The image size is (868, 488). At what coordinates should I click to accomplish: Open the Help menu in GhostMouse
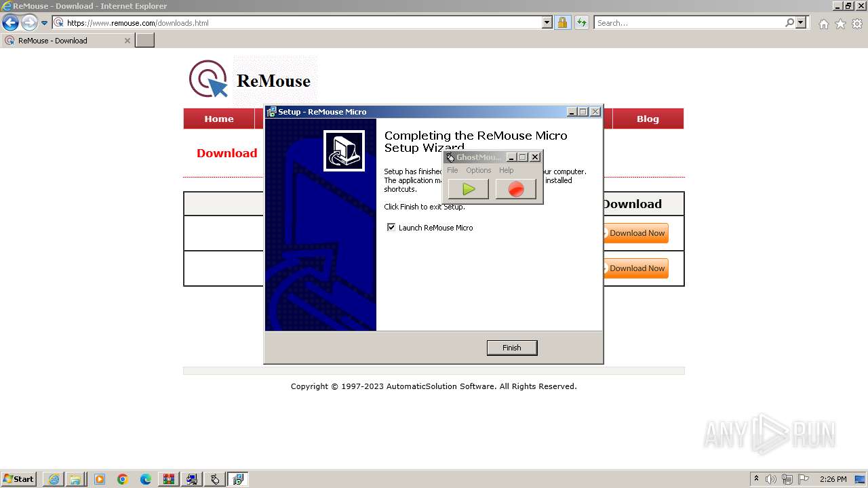(507, 170)
